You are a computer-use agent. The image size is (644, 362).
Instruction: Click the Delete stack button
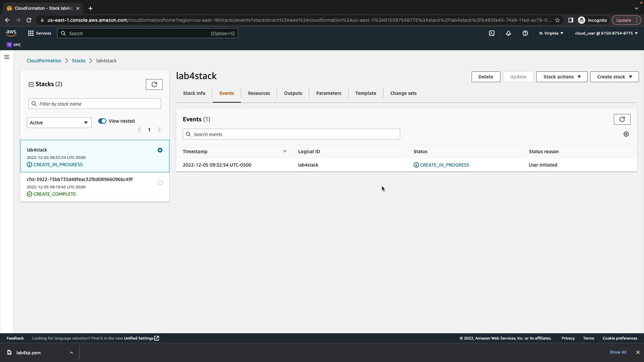pos(485,77)
